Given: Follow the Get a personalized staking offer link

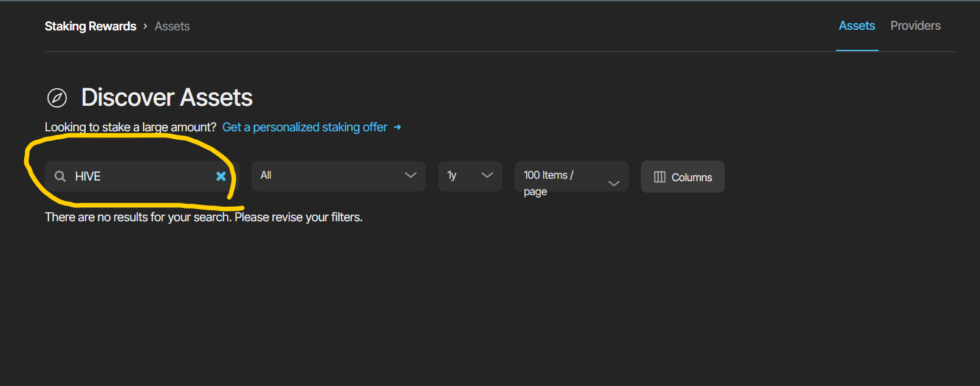Looking at the screenshot, I should [x=305, y=127].
